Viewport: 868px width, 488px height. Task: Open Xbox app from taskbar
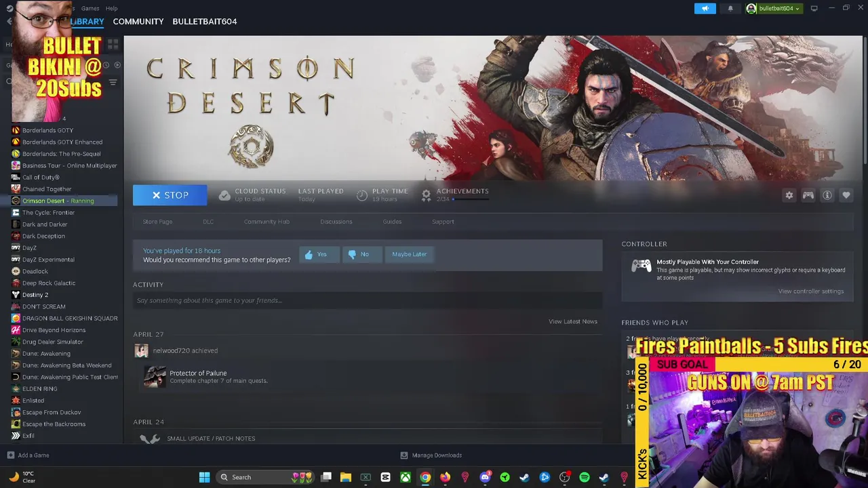pos(406,477)
